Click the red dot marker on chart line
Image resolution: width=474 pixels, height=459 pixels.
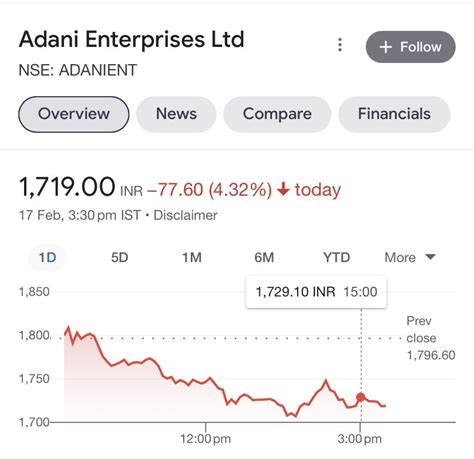click(361, 397)
